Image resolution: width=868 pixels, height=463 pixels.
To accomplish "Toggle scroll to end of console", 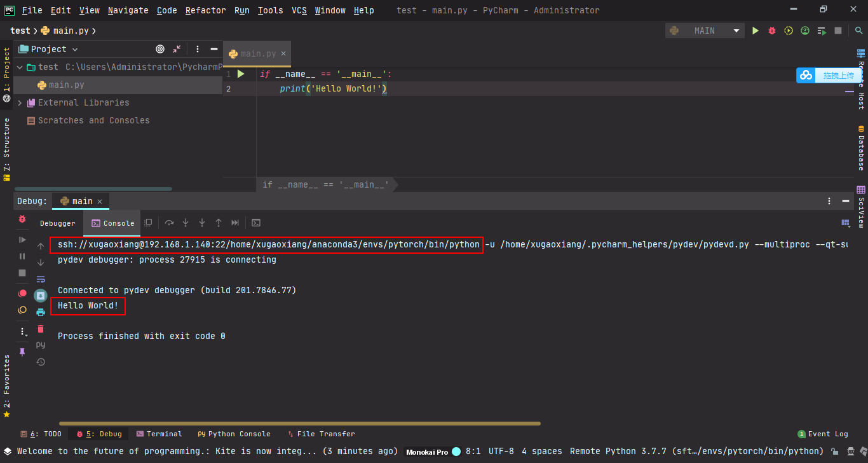I will pyautogui.click(x=41, y=296).
